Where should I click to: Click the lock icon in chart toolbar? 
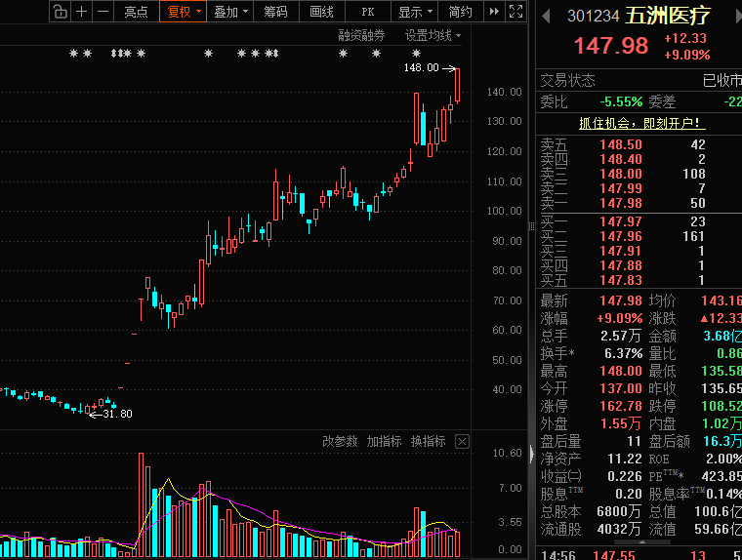(x=60, y=12)
